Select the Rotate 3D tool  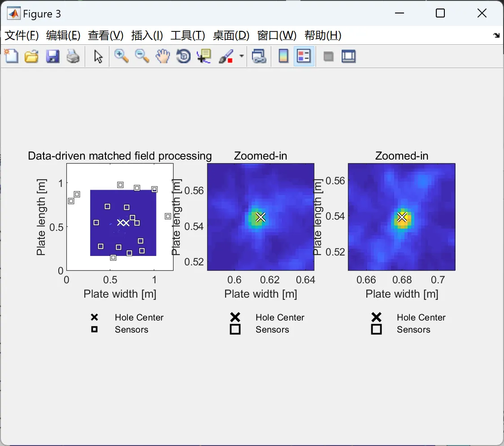[x=183, y=56]
